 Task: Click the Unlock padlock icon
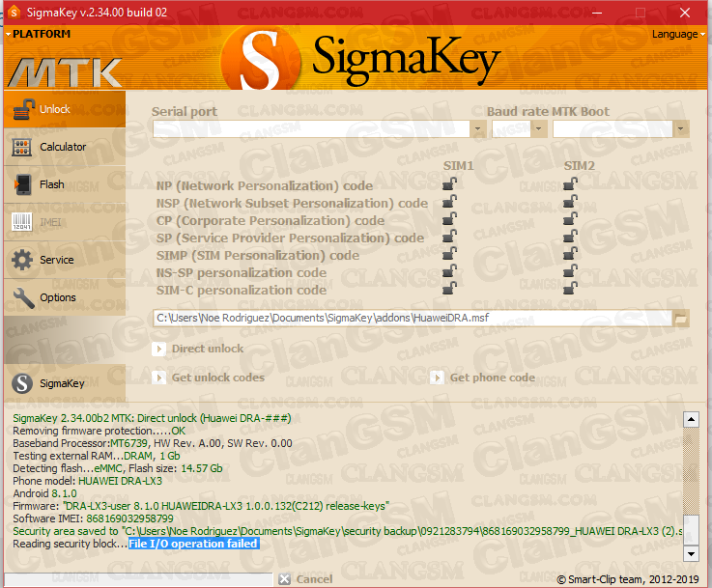click(x=23, y=109)
